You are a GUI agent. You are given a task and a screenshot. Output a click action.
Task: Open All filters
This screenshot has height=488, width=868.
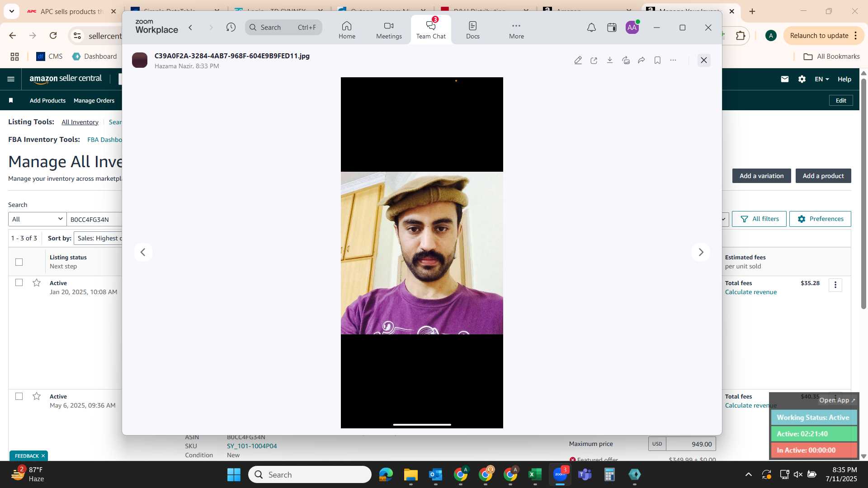(759, 219)
